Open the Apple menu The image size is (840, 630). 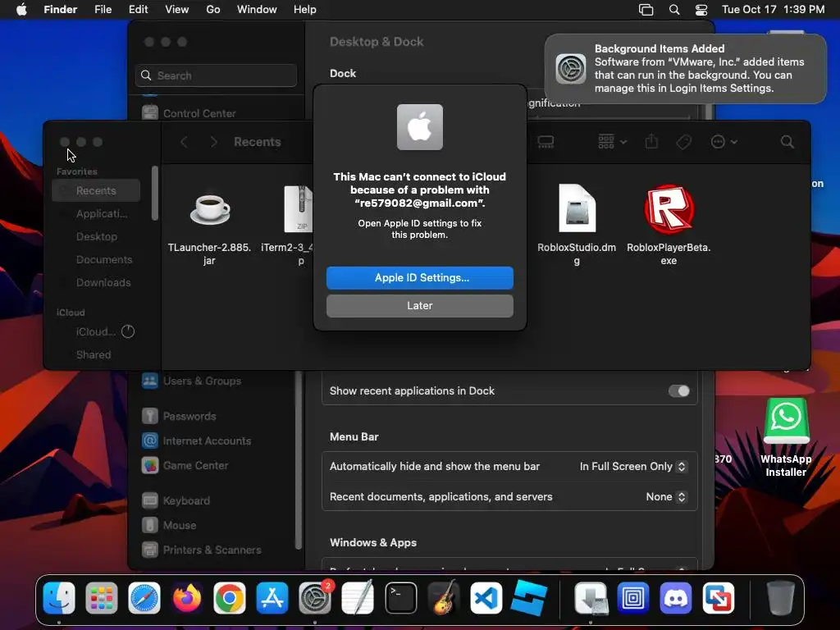21,10
